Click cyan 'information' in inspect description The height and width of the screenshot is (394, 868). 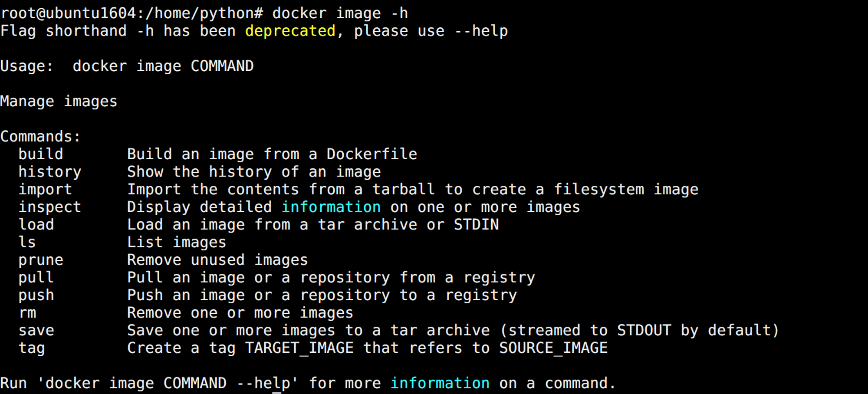tap(331, 207)
